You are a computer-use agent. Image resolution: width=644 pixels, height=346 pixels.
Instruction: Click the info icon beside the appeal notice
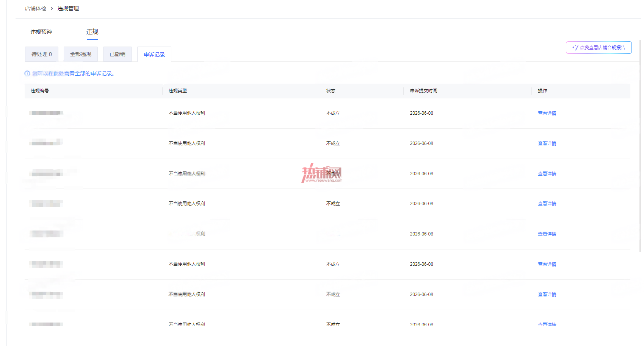[27, 73]
